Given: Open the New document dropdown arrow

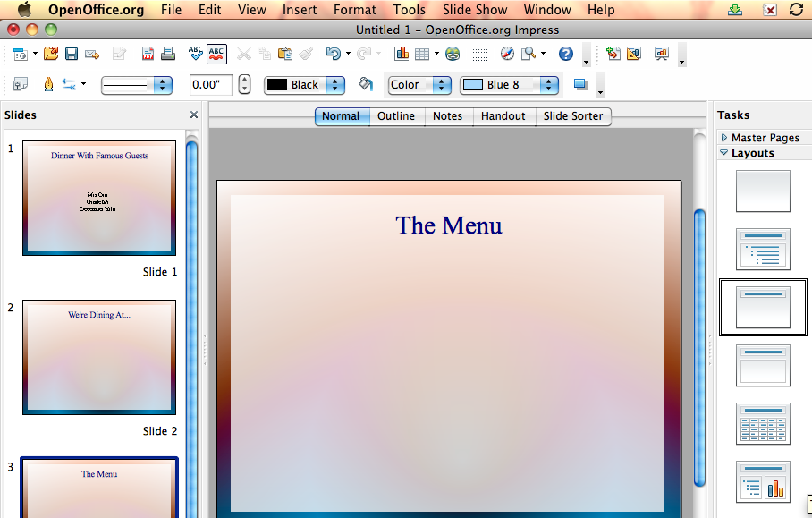Looking at the screenshot, I should (x=35, y=54).
